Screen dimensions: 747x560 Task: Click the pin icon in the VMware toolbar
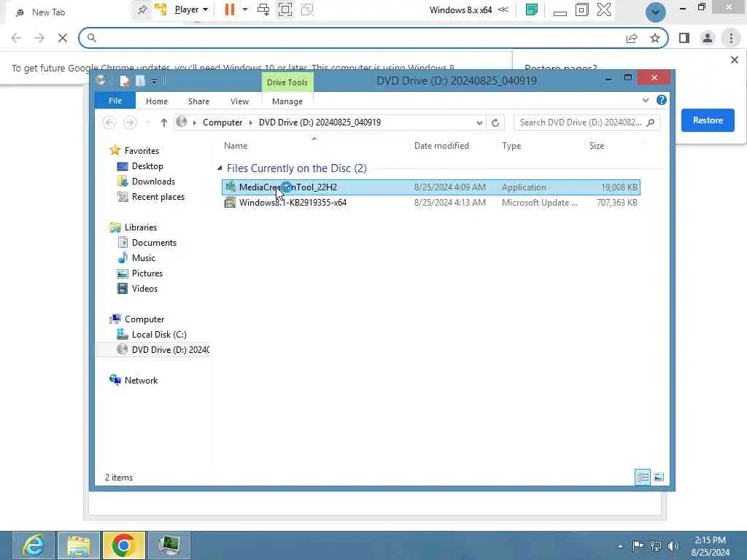(x=142, y=9)
